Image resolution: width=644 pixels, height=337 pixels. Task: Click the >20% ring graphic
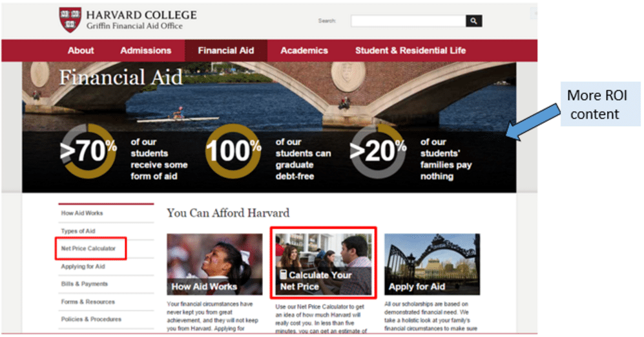coord(378,151)
